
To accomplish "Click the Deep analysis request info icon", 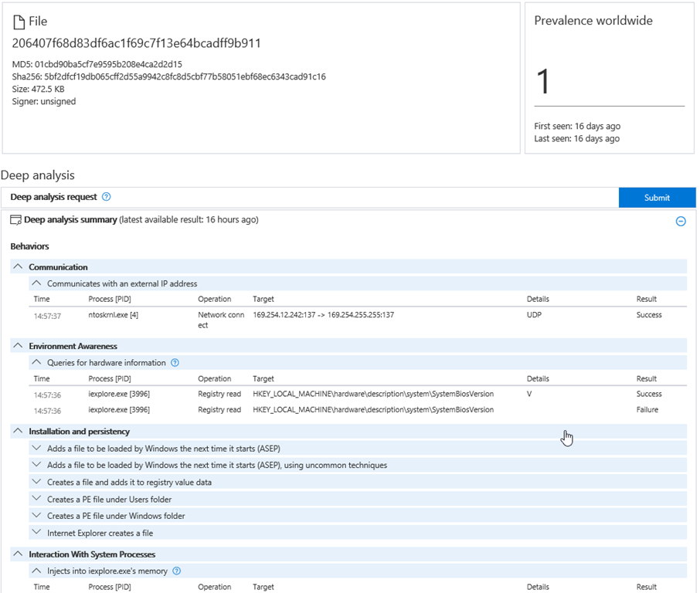I will [107, 198].
